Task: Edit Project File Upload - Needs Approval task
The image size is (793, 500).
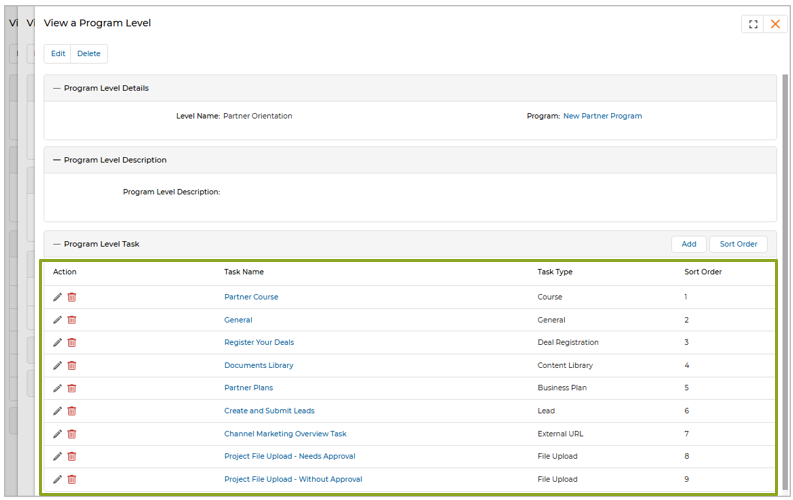Action: 57,457
